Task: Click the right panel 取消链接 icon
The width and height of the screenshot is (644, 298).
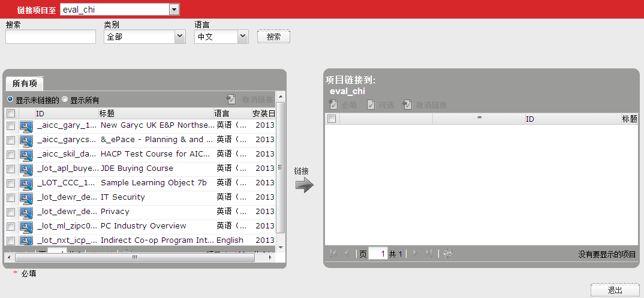Action: pos(407,105)
